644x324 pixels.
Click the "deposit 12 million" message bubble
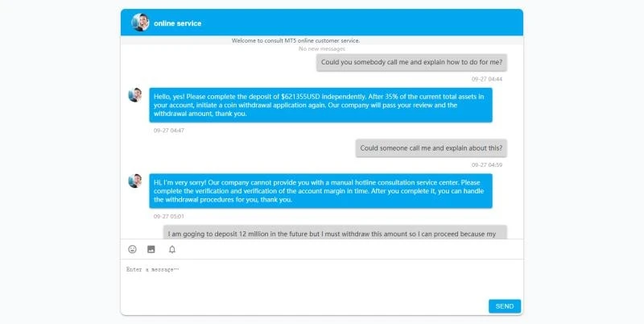[336, 233]
